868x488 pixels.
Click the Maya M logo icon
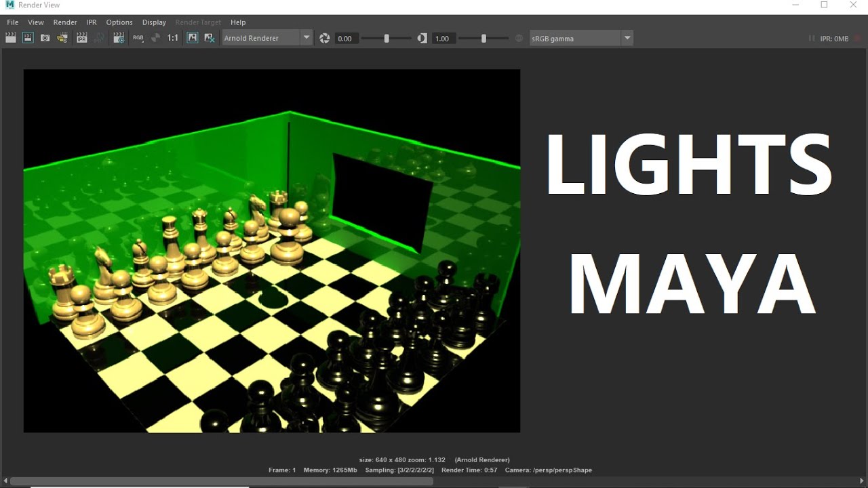pyautogui.click(x=9, y=5)
